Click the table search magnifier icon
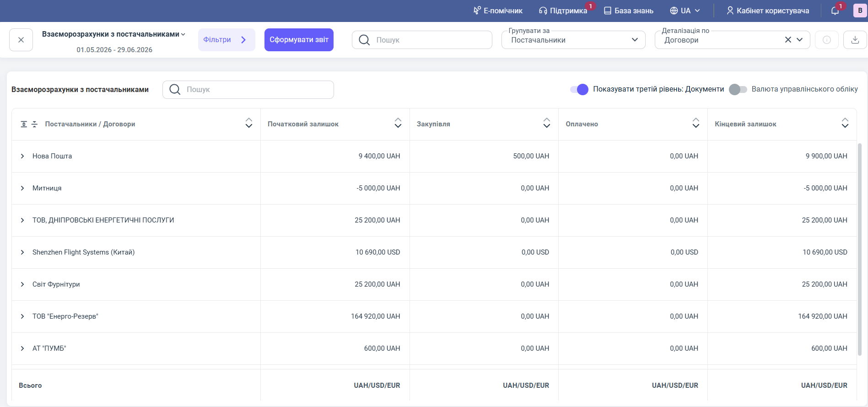 (x=175, y=89)
